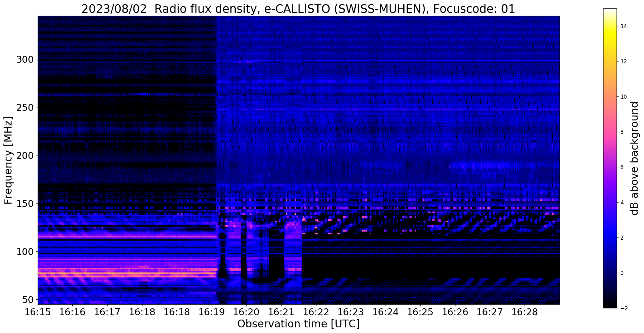The width and height of the screenshot is (644, 333).
Task: Pick the 12 dB tick on the colorbar
Action: 624,61
